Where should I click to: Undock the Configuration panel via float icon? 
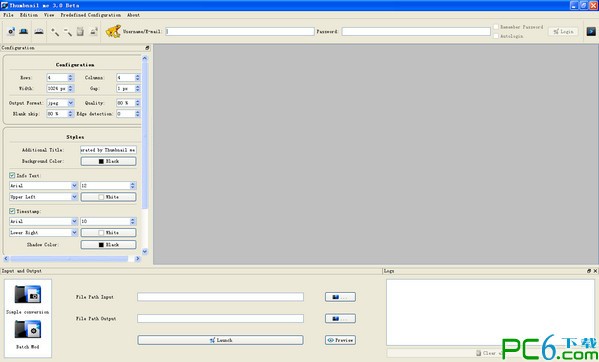point(147,48)
